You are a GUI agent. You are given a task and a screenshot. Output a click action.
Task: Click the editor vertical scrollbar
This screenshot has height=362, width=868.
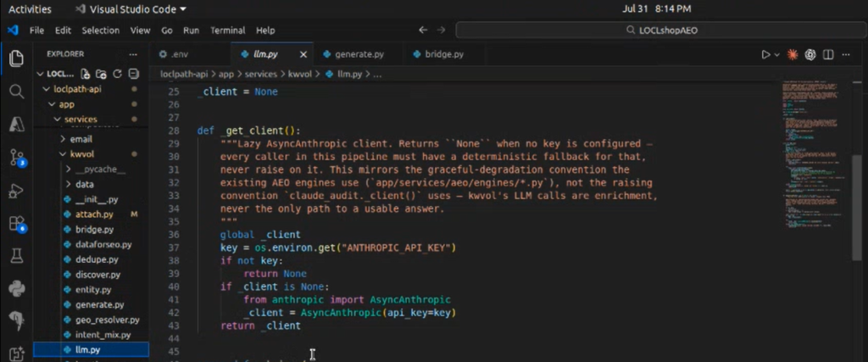point(857,208)
